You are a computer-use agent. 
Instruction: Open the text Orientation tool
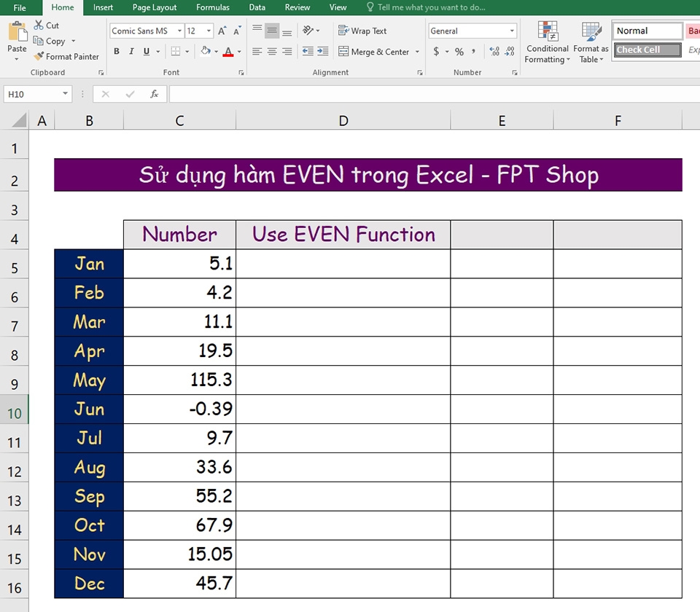[308, 31]
